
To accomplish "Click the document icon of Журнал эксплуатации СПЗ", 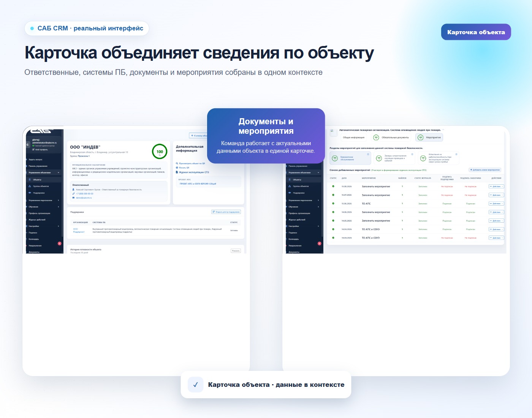I will (177, 172).
